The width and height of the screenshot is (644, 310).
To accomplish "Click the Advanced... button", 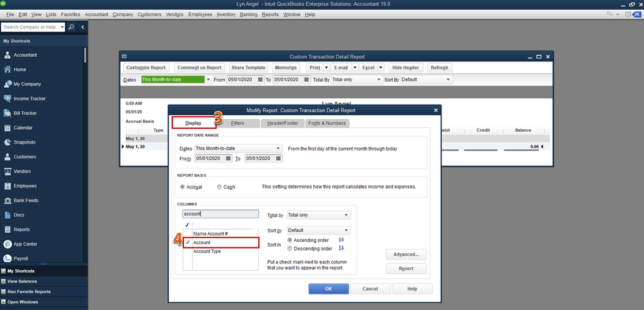I will click(406, 254).
